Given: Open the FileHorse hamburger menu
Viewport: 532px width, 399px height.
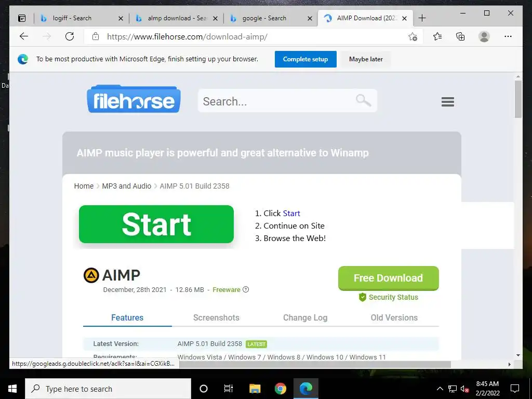Looking at the screenshot, I should point(448,101).
